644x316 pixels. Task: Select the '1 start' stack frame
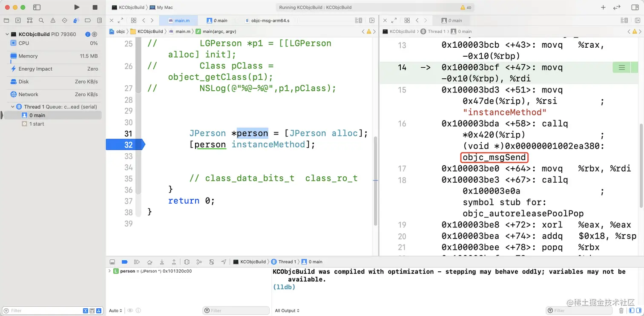(52, 124)
